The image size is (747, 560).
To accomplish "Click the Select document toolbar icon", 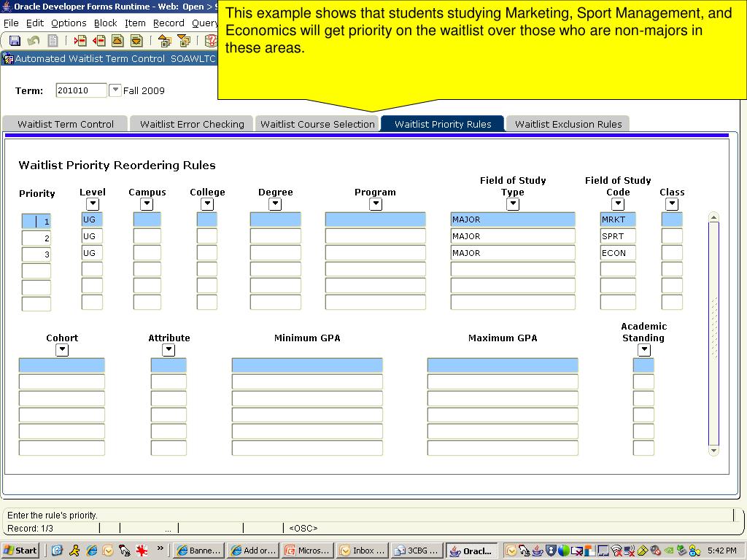I will pyautogui.click(x=53, y=41).
